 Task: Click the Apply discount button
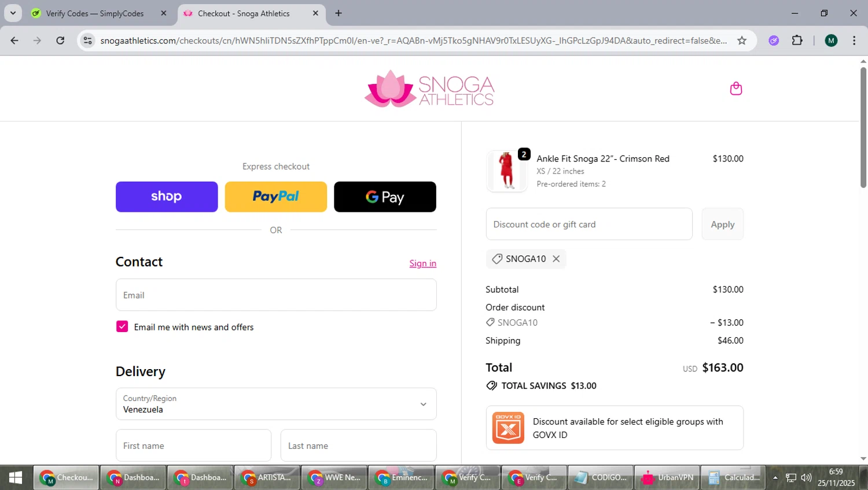tap(723, 224)
